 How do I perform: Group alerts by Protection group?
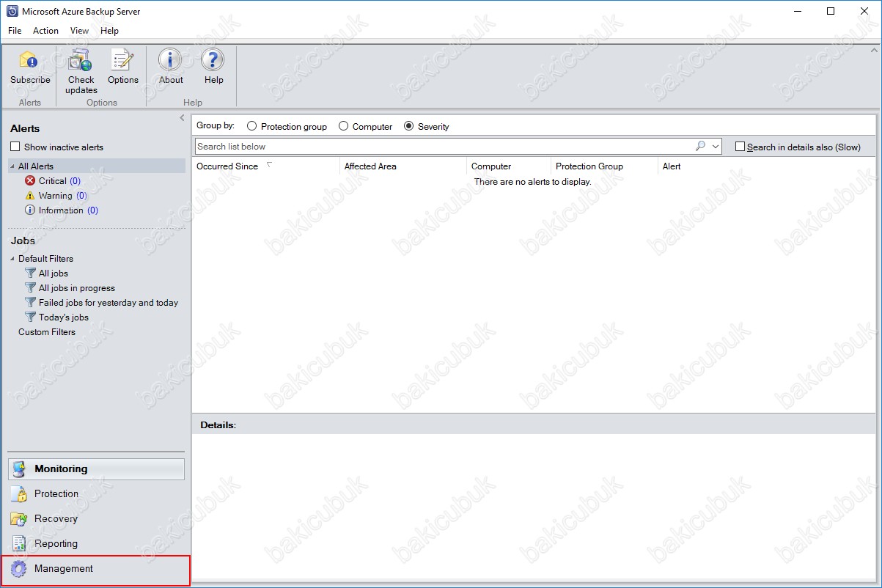coord(252,126)
